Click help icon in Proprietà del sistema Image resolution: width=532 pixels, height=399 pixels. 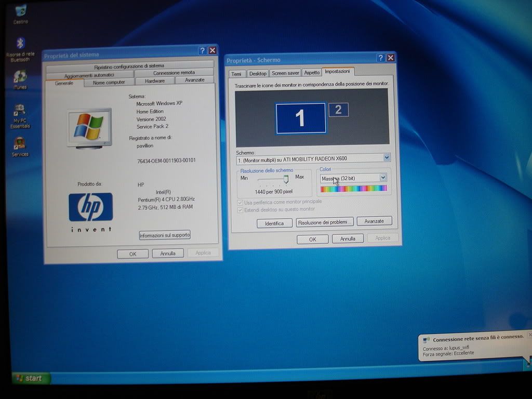202,50
